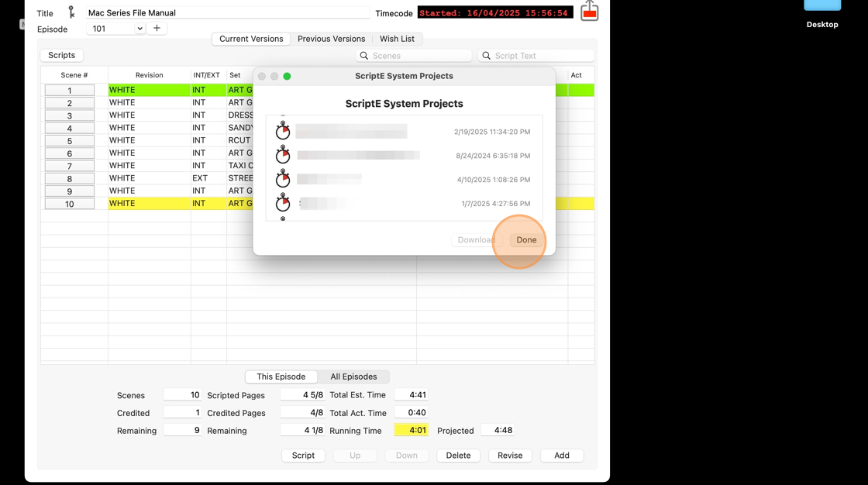Select stopwatch icon of 1/7/2025 project

[283, 203]
